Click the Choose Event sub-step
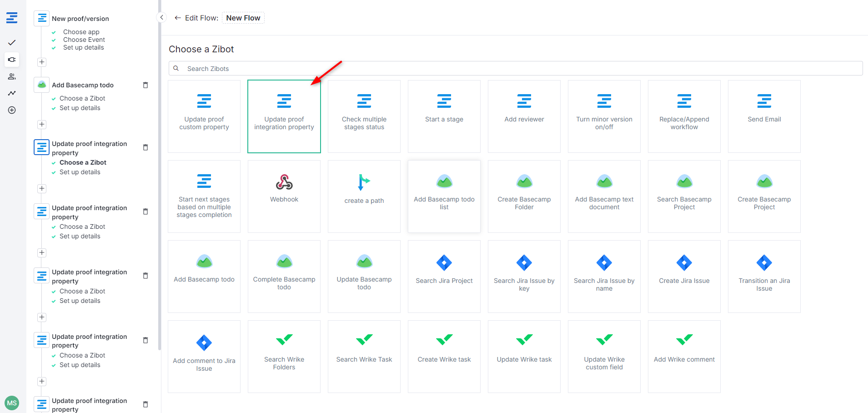 [x=84, y=40]
